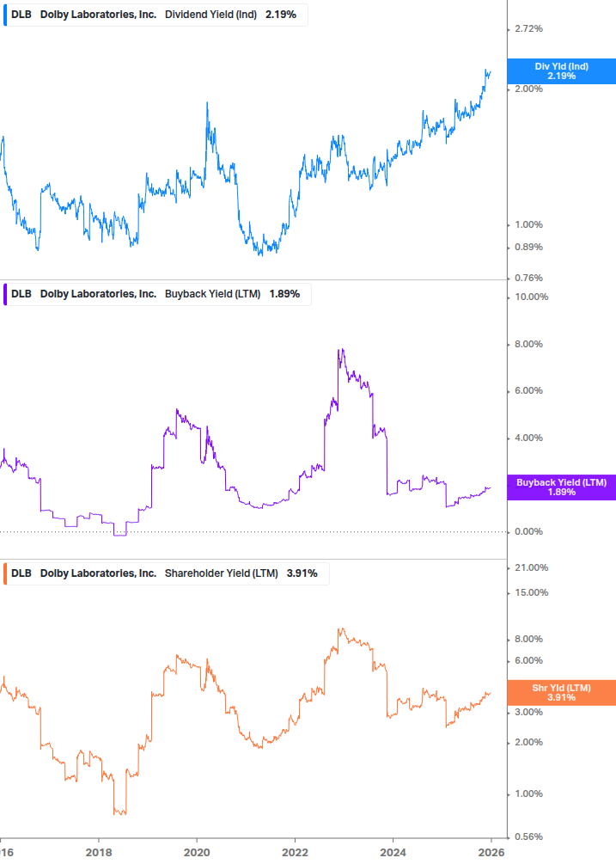Click the orange color bar of the Shareholder Yield legend
Screen dimensions: 616x864
pos(5,573)
